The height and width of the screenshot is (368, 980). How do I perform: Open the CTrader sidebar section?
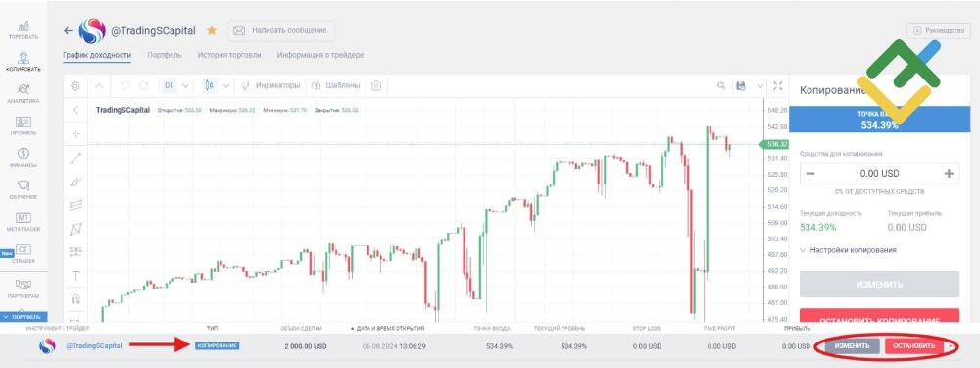coord(24,253)
